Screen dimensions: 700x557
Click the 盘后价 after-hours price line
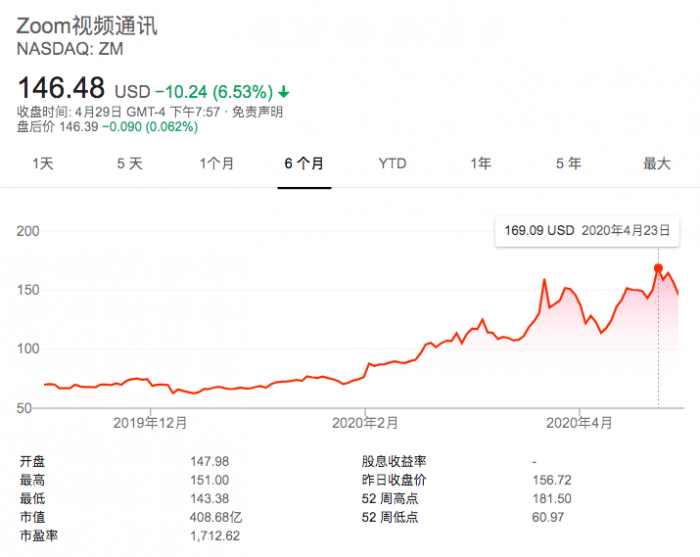tap(107, 127)
